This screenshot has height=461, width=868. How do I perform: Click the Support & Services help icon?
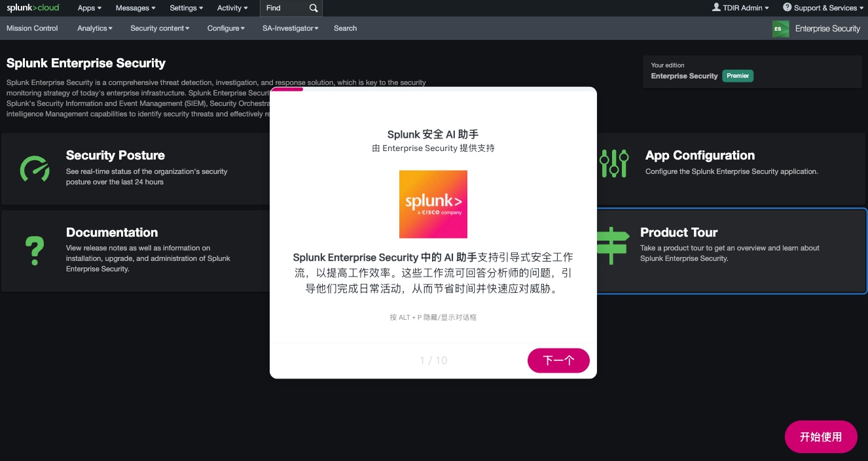pos(787,7)
